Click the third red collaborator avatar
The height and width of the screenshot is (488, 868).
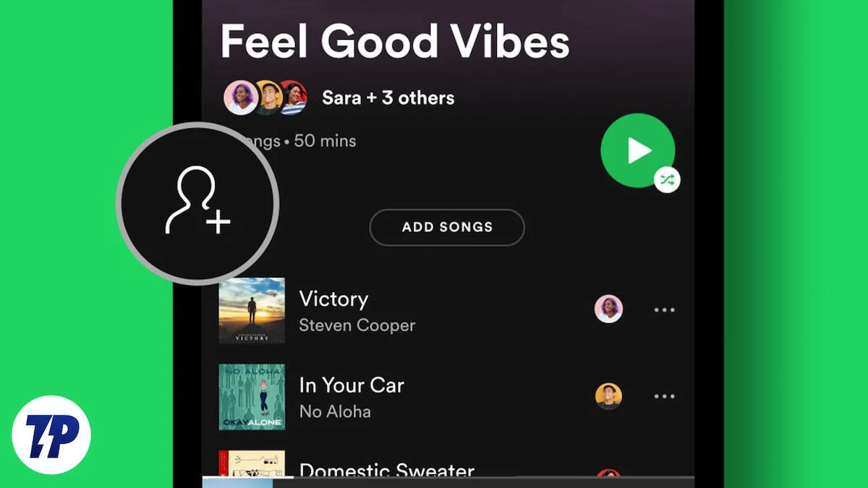point(293,98)
